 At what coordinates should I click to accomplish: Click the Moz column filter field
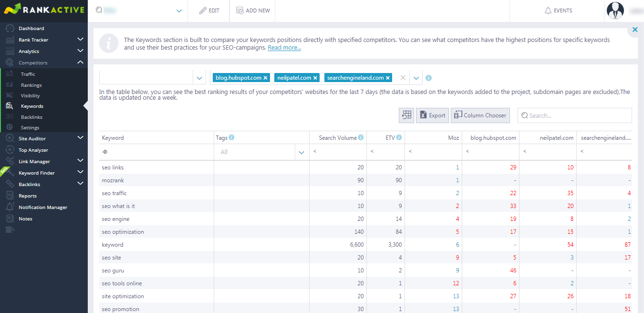click(434, 152)
